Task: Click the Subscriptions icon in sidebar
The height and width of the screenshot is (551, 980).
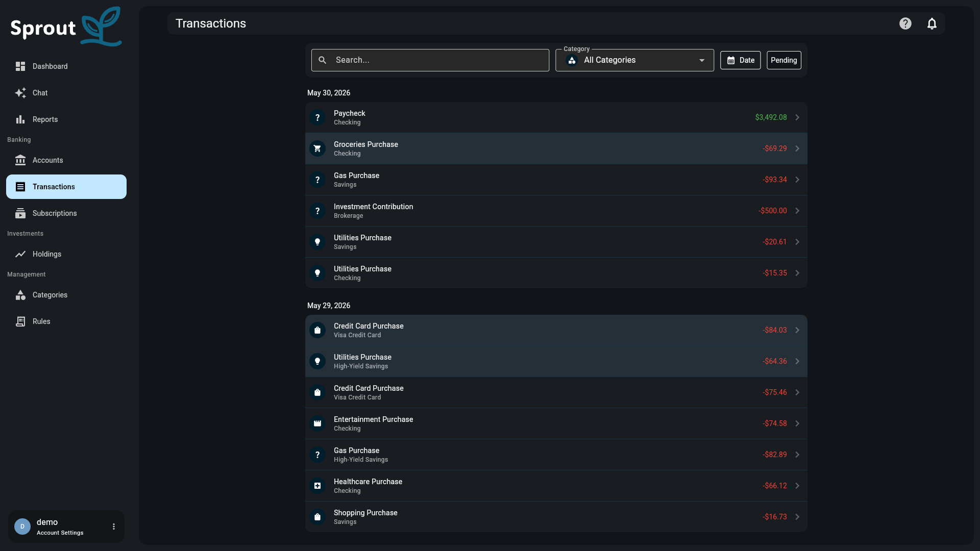Action: point(20,213)
